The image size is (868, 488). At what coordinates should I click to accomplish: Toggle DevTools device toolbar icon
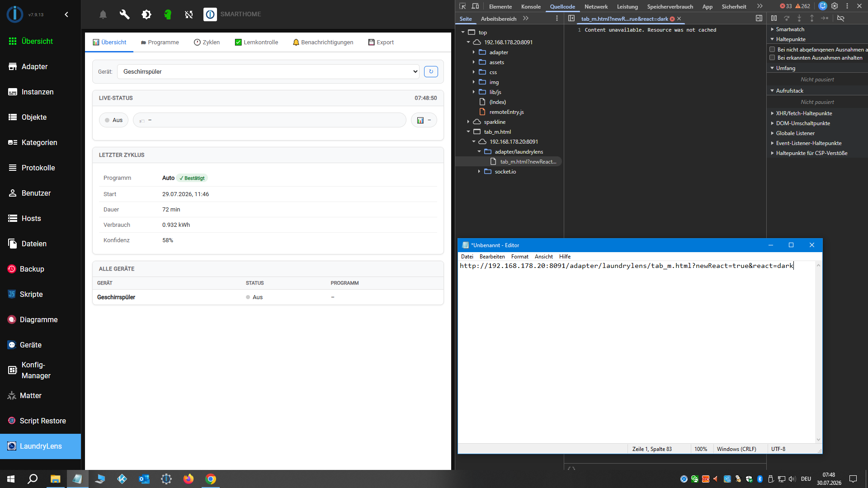[475, 6]
